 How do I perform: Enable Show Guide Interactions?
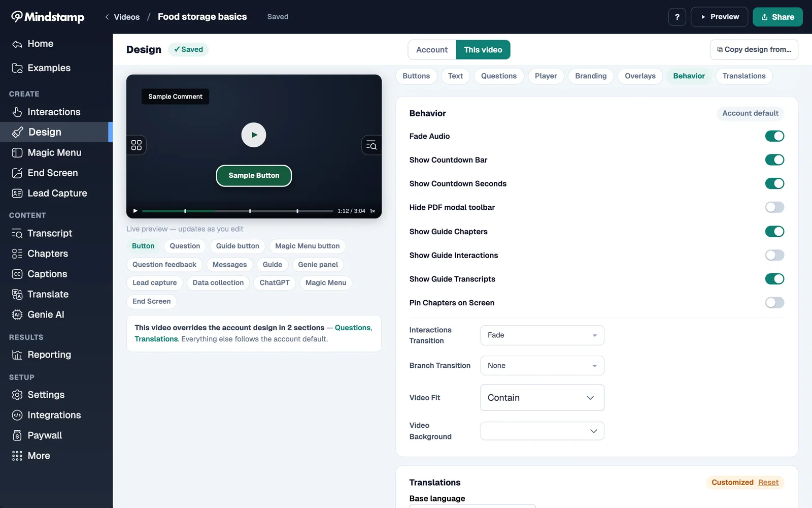[x=774, y=255]
